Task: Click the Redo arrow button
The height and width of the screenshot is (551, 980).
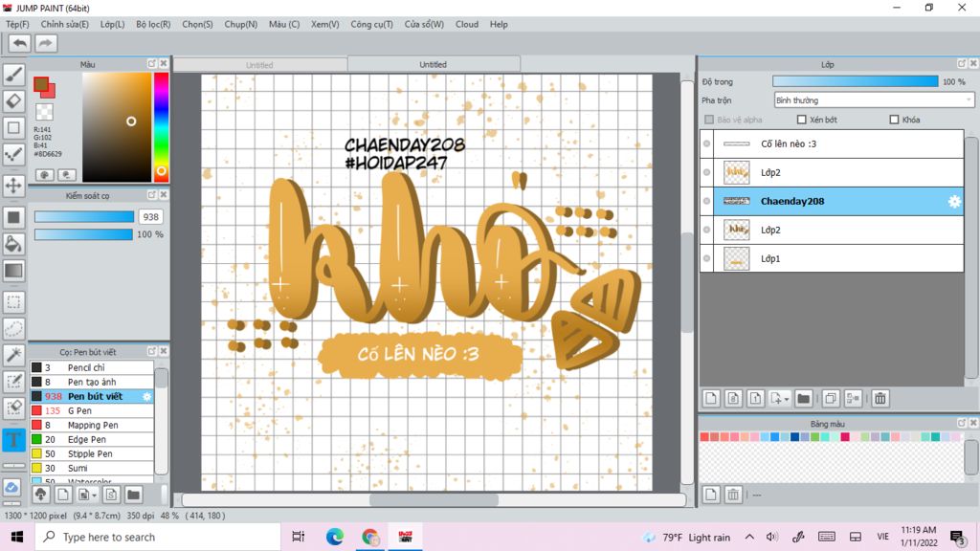Action: [45, 43]
